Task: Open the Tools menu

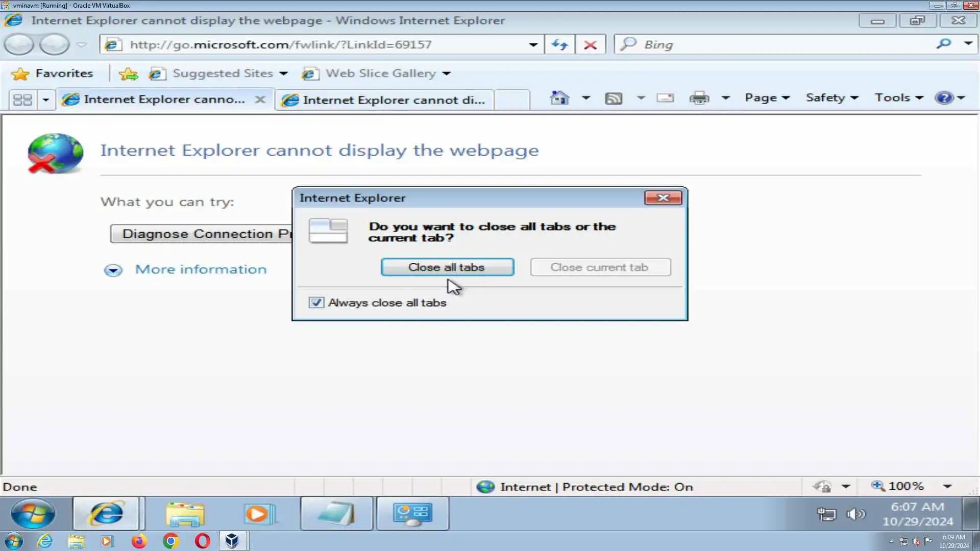Action: pyautogui.click(x=898, y=97)
